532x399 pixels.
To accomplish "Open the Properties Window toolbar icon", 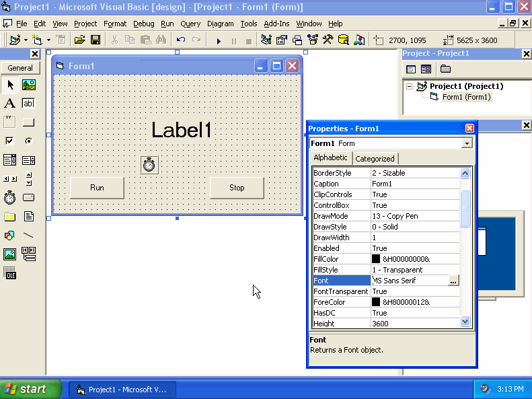I will point(282,40).
